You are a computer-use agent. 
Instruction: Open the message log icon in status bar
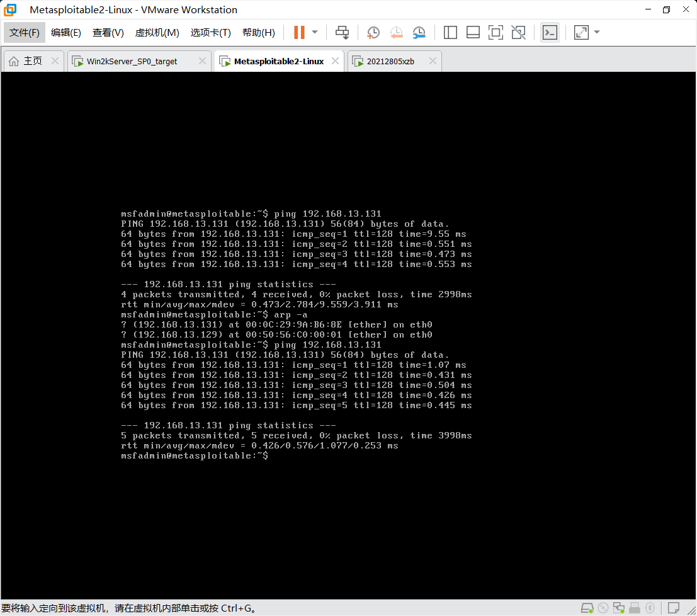coord(674,608)
